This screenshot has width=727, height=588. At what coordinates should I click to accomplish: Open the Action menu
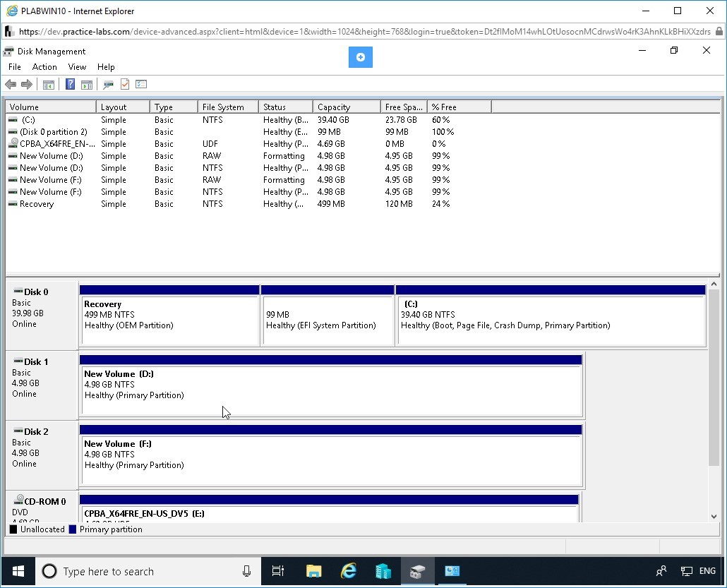[x=44, y=67]
